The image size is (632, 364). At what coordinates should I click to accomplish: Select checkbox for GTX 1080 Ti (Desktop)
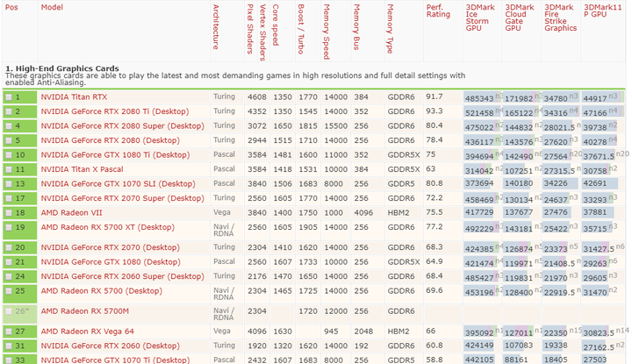[9, 155]
